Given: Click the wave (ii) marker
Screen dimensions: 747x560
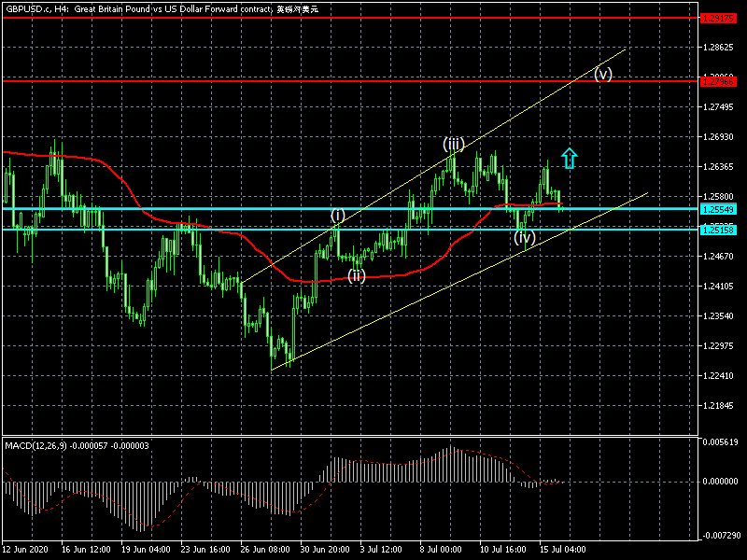Looking at the screenshot, I should pos(357,274).
